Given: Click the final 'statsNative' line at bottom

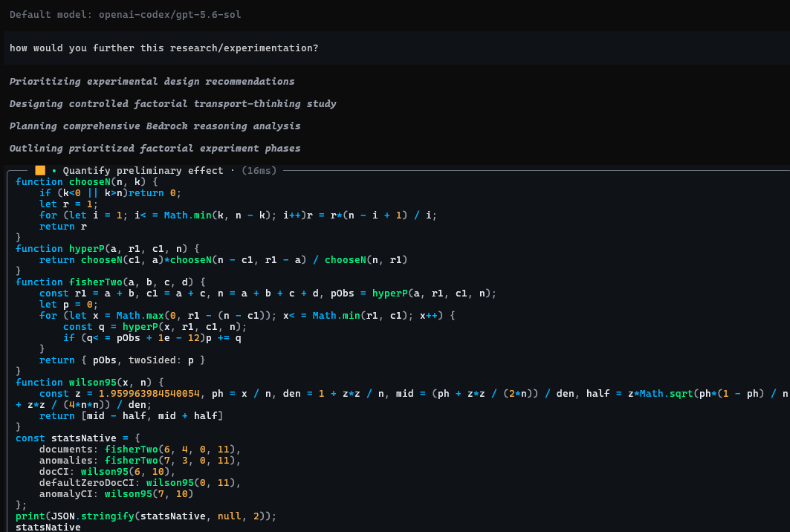Looking at the screenshot, I should click(x=48, y=527).
